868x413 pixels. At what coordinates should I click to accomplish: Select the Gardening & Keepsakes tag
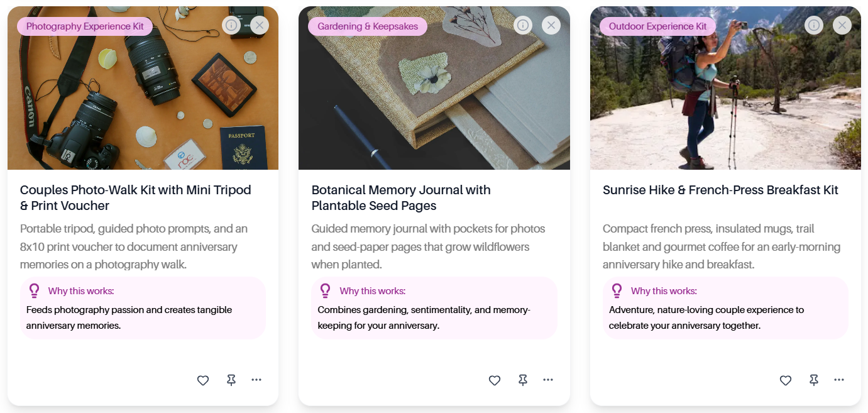[368, 26]
